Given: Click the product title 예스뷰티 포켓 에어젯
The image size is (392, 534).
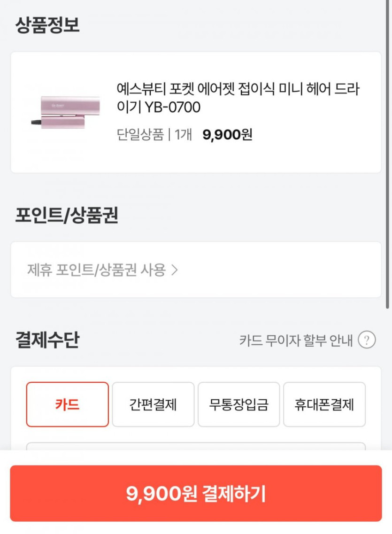Looking at the screenshot, I should (x=238, y=89).
